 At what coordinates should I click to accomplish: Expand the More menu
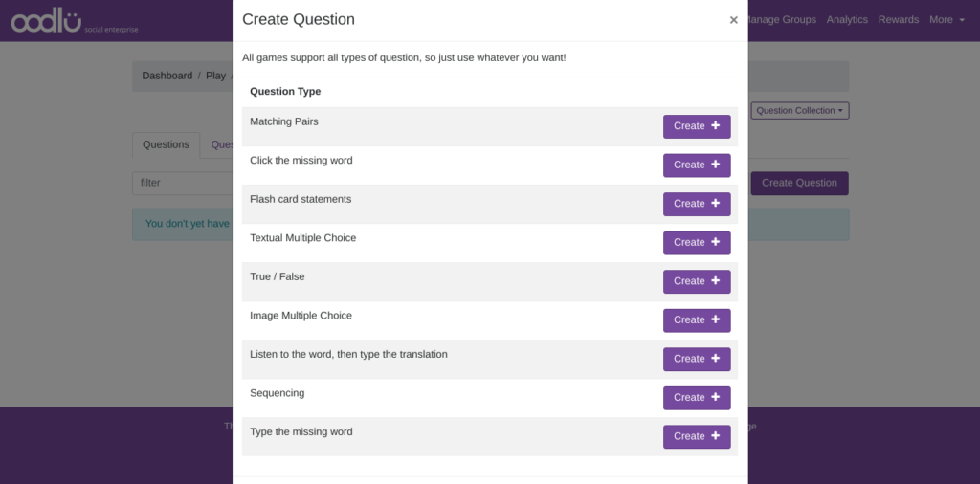[946, 20]
